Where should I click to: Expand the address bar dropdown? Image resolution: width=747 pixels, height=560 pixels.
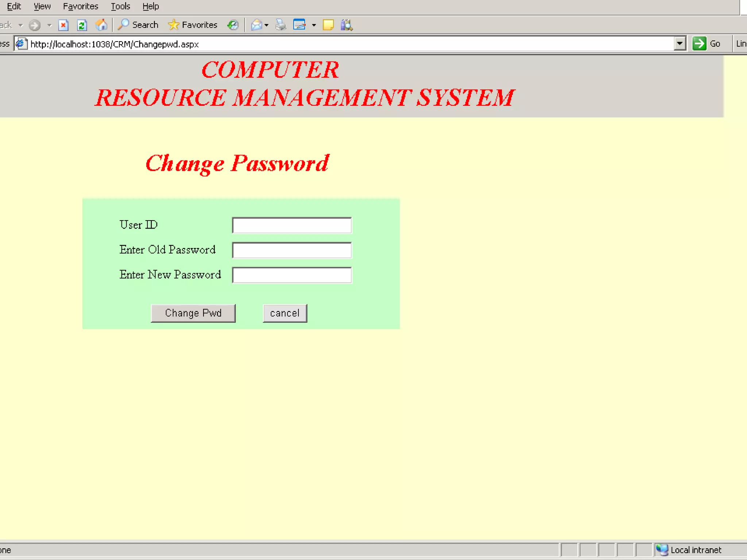(x=679, y=44)
